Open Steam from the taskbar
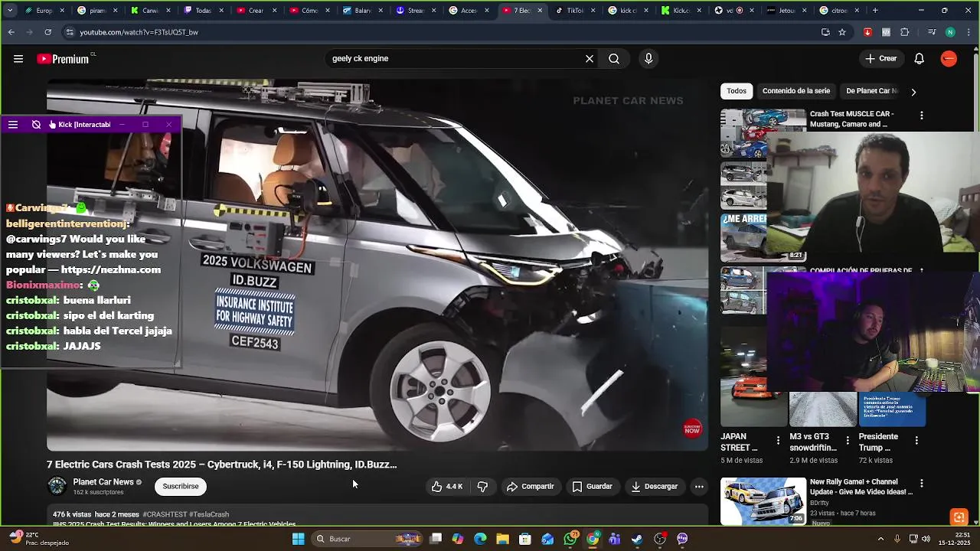 637,539
